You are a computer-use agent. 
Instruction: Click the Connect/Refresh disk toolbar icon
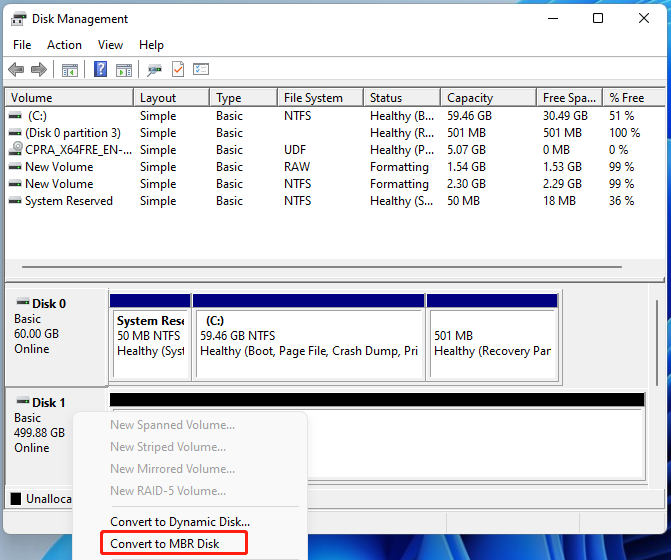[154, 70]
